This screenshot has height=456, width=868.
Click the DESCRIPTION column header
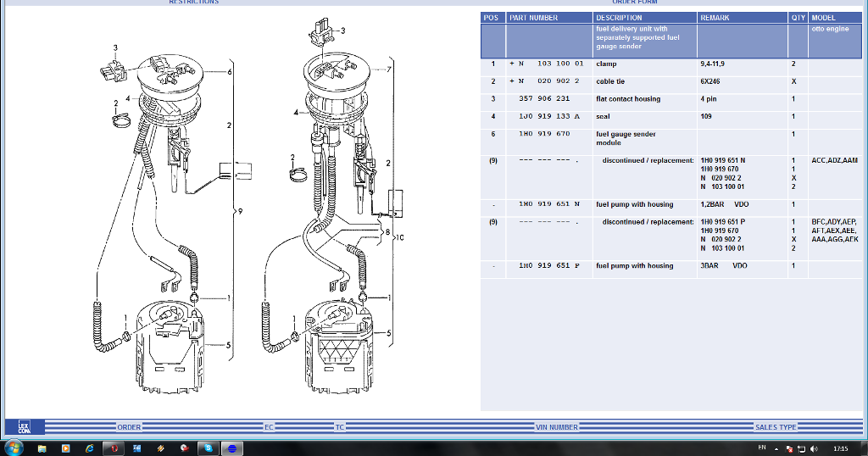(x=619, y=18)
